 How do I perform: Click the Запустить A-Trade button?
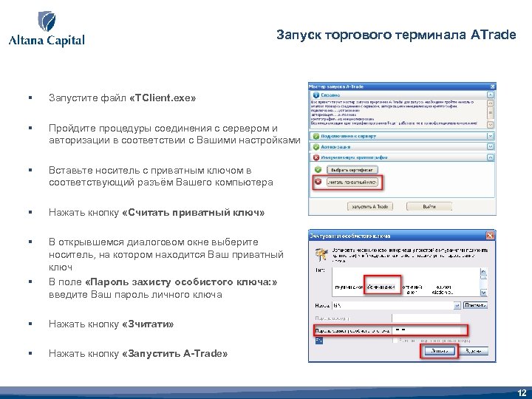pyautogui.click(x=370, y=206)
